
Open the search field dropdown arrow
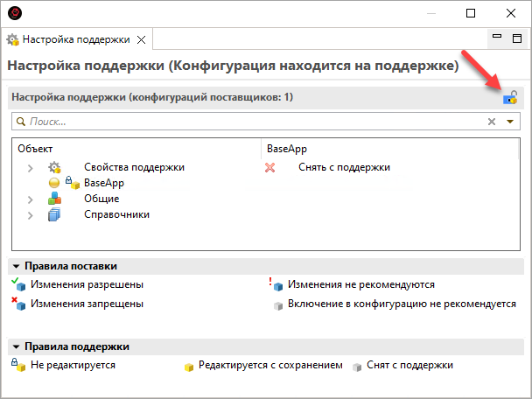pyautogui.click(x=511, y=122)
